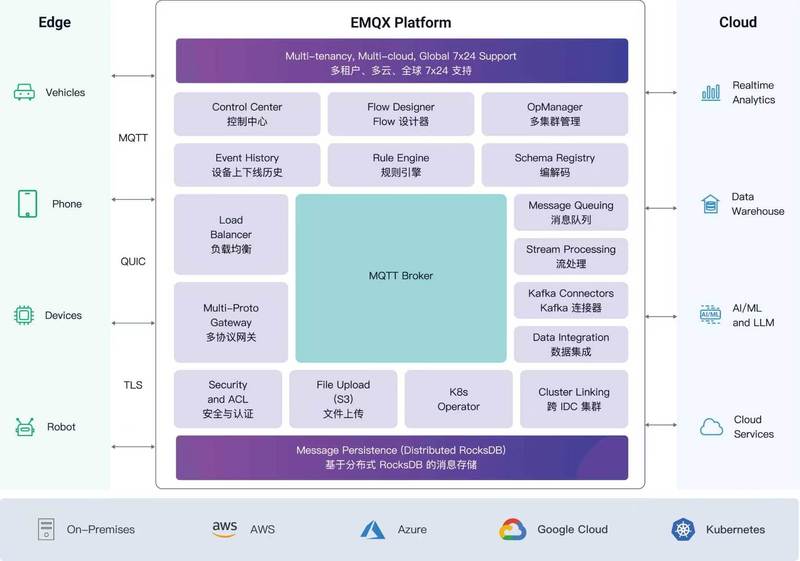
Task: Select the Flow Designer block
Action: [x=401, y=114]
